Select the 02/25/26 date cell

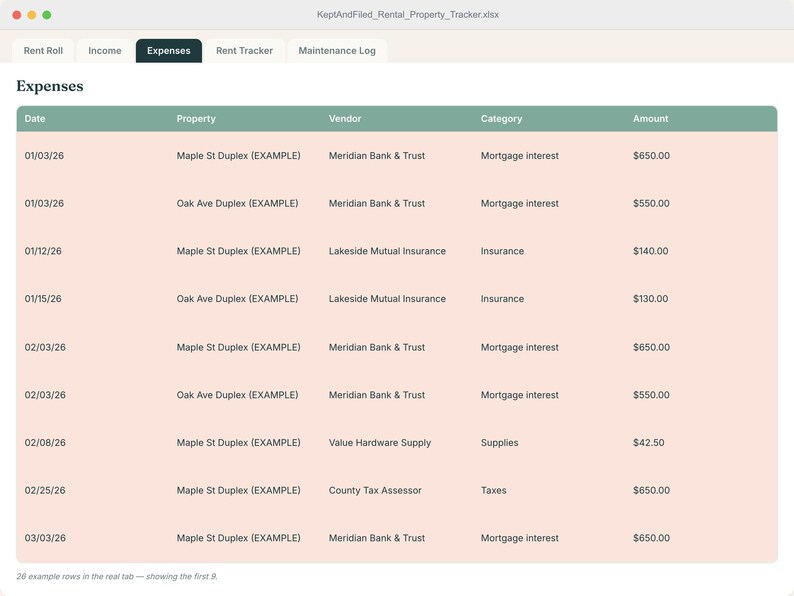[x=45, y=490]
